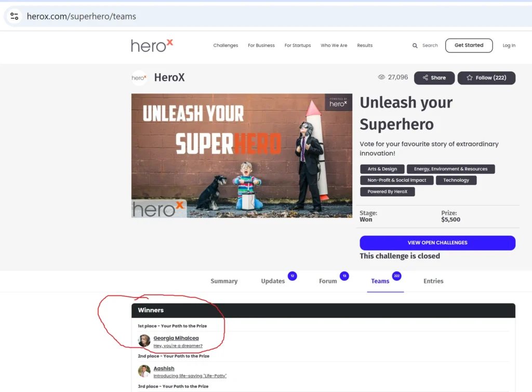The width and height of the screenshot is (532, 392).
Task: Switch to the Summary tab
Action: (x=224, y=281)
